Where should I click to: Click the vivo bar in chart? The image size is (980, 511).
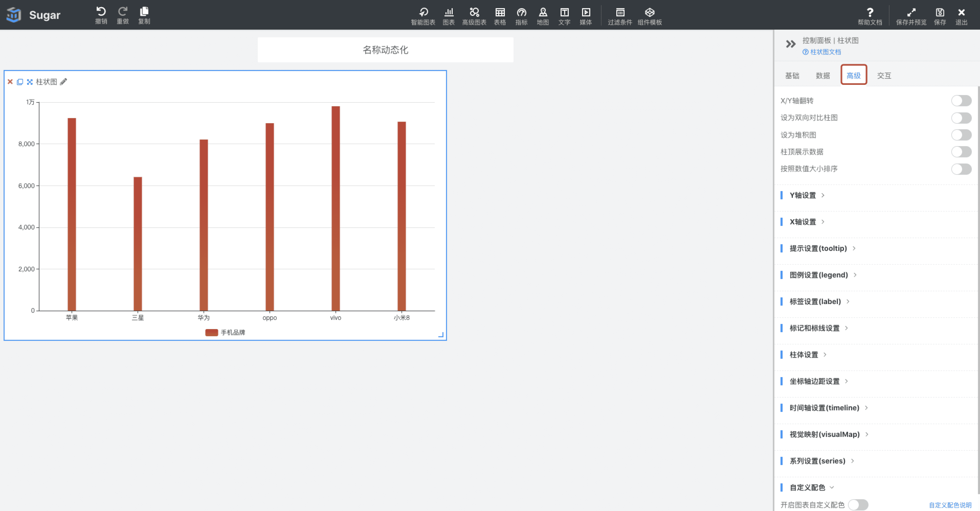pyautogui.click(x=336, y=209)
